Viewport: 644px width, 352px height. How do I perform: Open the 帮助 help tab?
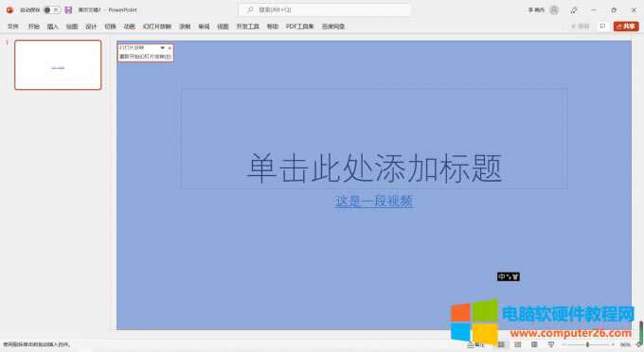pyautogui.click(x=273, y=26)
